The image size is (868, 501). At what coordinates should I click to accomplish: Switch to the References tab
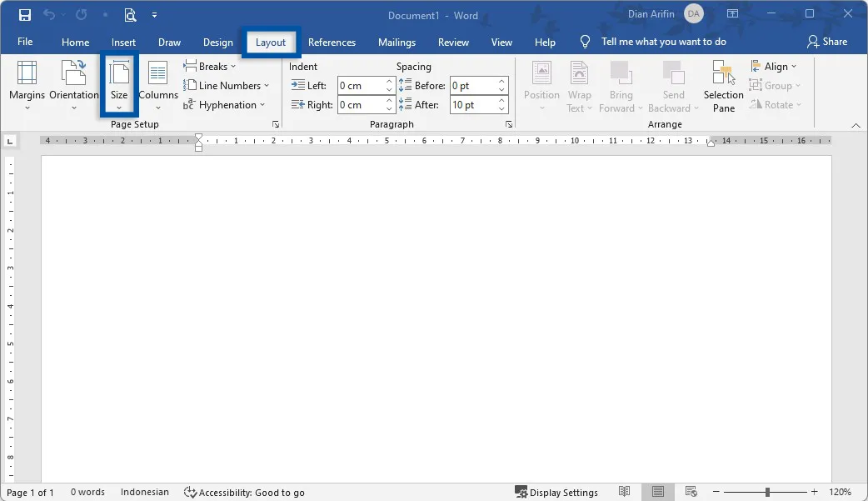coord(332,42)
